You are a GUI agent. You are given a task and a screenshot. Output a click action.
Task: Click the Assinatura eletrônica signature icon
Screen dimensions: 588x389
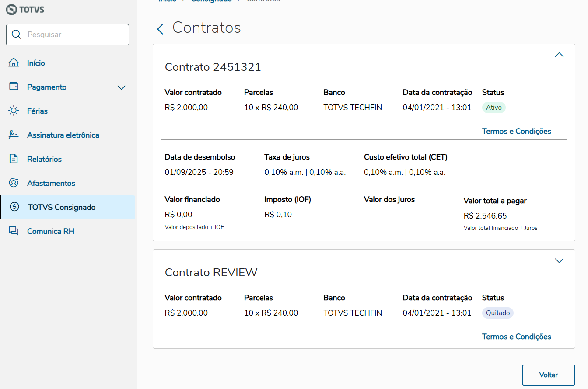(x=14, y=135)
